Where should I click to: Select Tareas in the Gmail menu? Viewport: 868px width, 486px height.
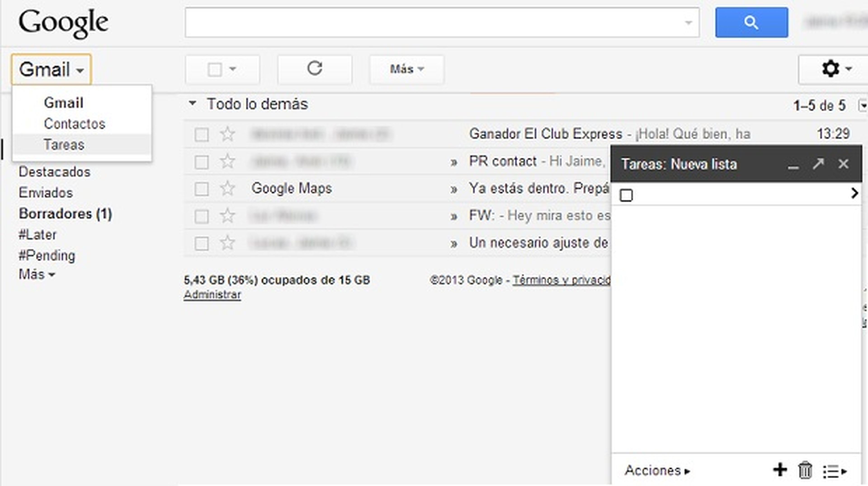pos(64,145)
